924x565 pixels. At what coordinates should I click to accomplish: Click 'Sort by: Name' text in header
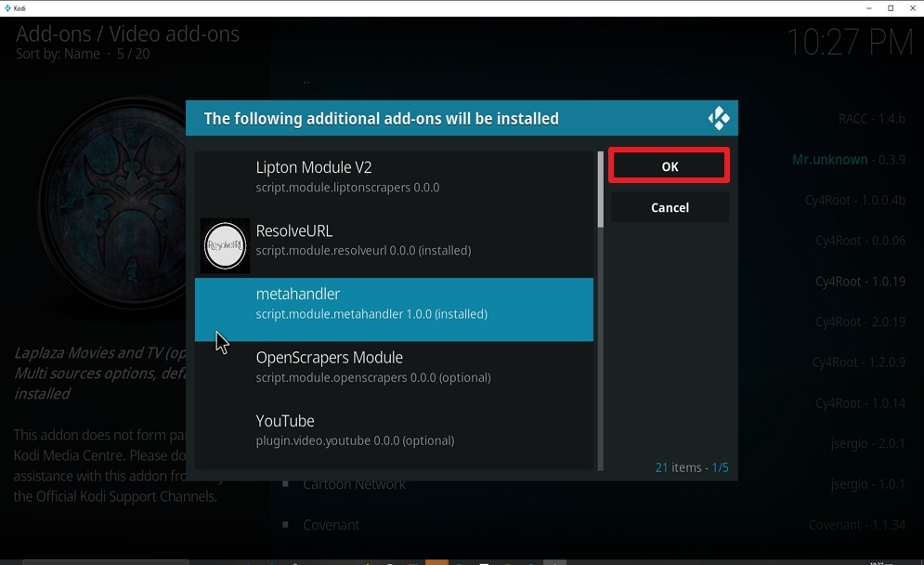point(58,54)
